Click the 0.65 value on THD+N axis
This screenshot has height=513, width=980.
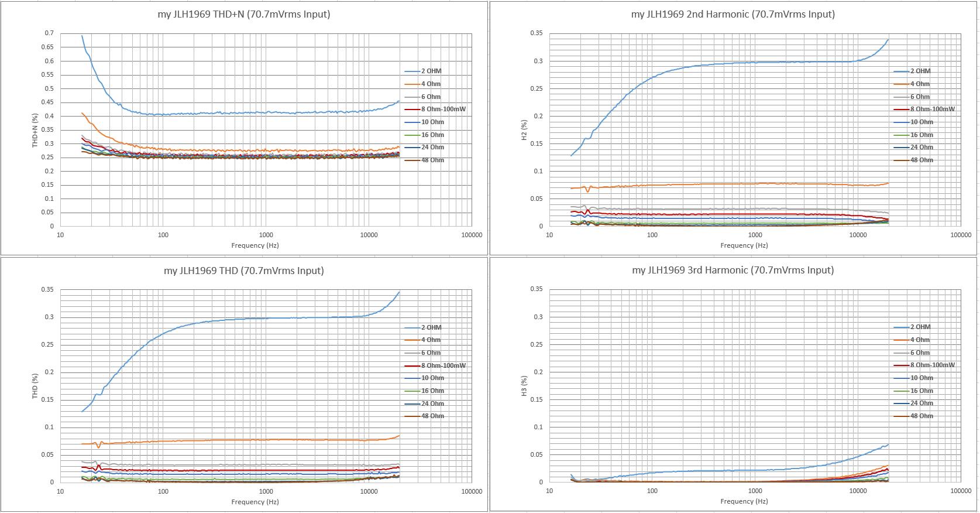click(47, 47)
